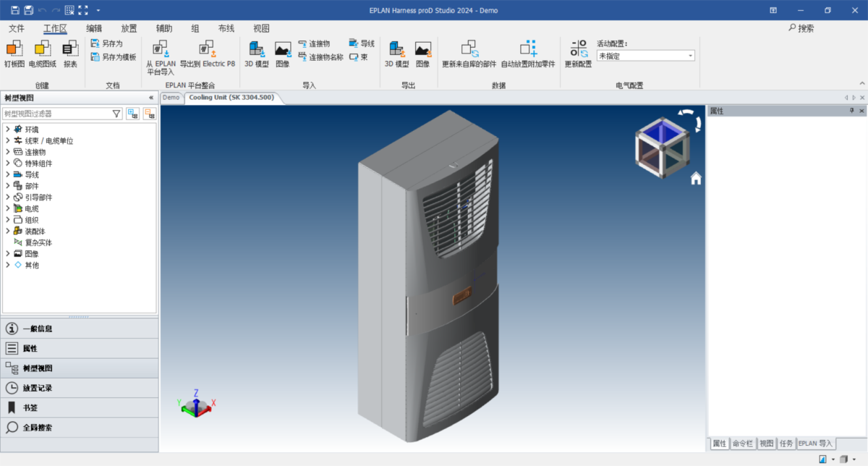This screenshot has height=466, width=868.
Task: Open the 全局搜索 sidebar section
Action: point(80,427)
